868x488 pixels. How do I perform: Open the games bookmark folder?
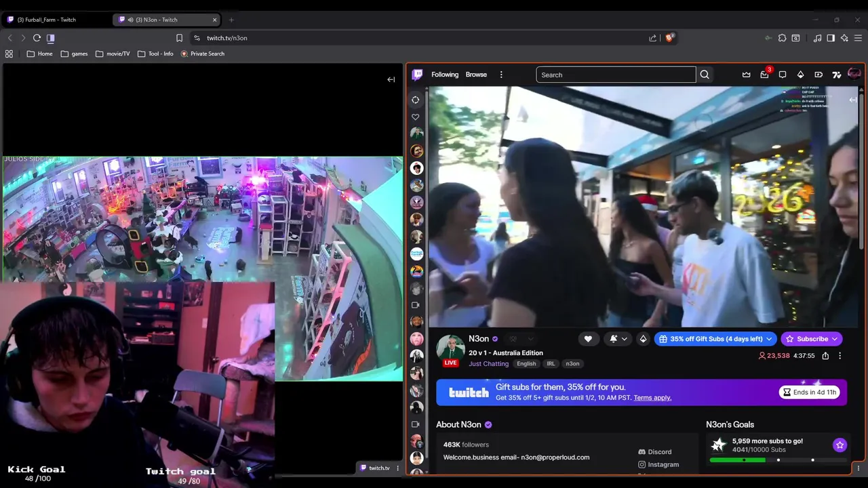point(74,54)
